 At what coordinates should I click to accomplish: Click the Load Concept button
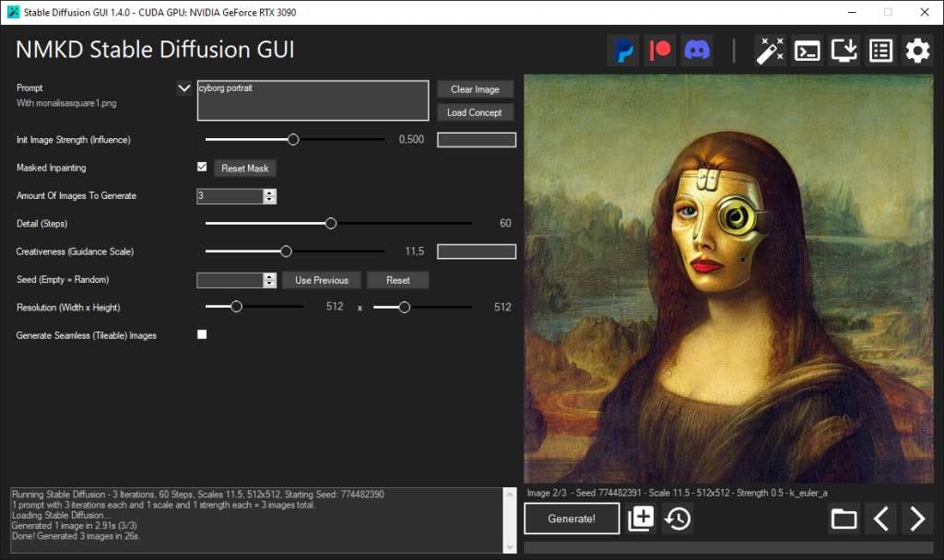click(475, 111)
